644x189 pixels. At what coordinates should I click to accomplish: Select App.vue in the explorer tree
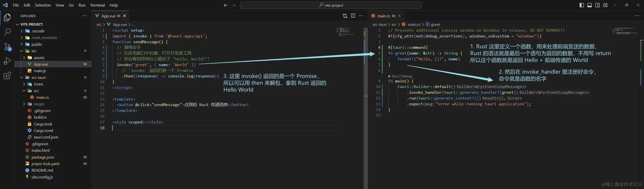tap(53, 64)
